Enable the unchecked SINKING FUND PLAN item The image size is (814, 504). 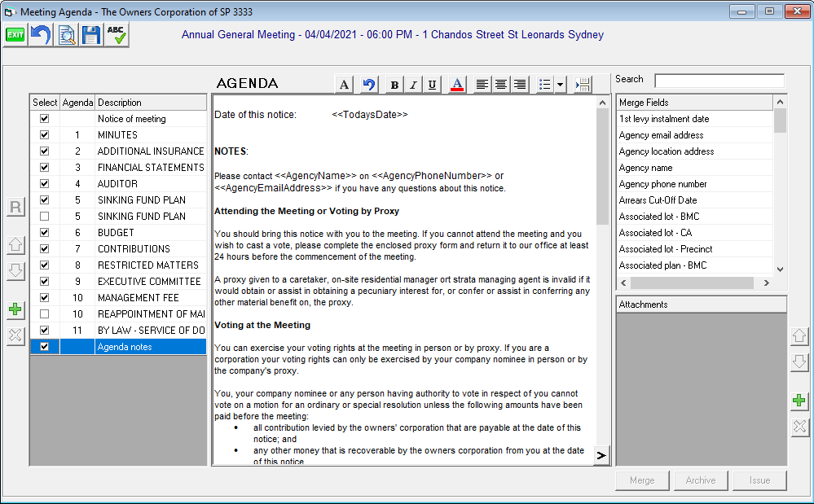[x=45, y=217]
